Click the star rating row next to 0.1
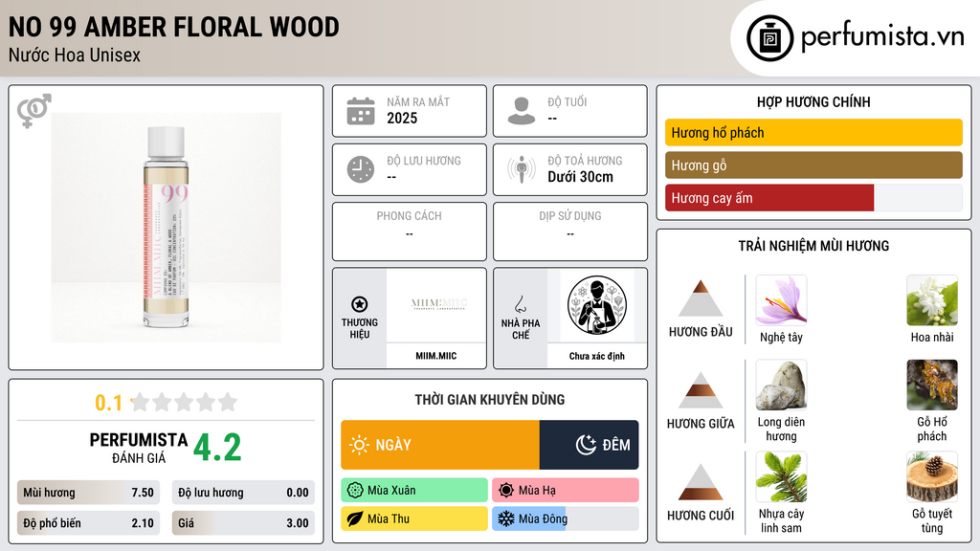980x551 pixels. [x=184, y=402]
